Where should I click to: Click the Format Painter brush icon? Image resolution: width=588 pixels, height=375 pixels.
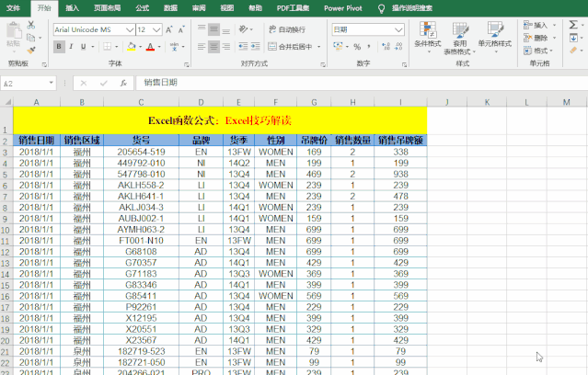coord(31,50)
